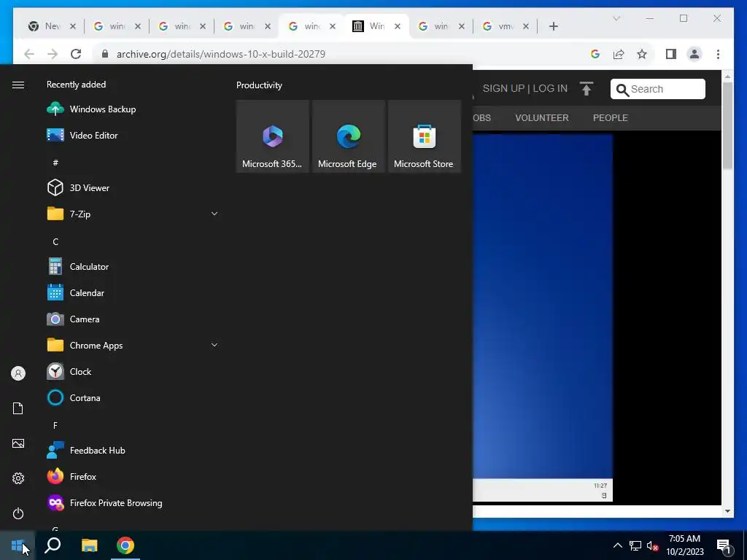Click the taskbar clock and date
This screenshot has width=747, height=560.
(x=684, y=545)
